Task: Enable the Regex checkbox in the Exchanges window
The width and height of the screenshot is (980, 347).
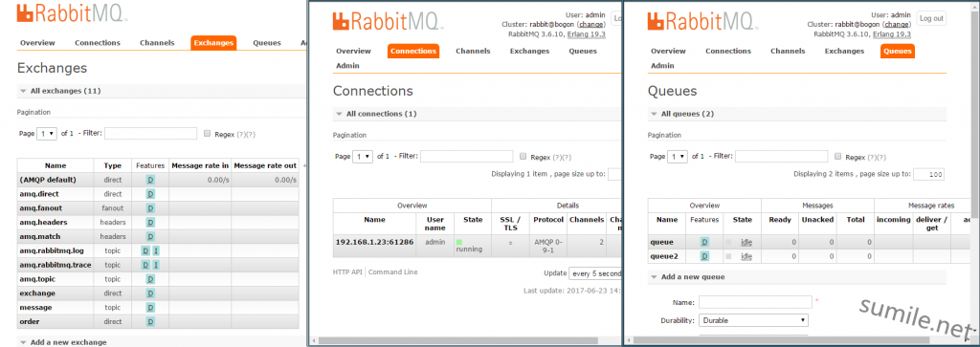Action: (208, 133)
